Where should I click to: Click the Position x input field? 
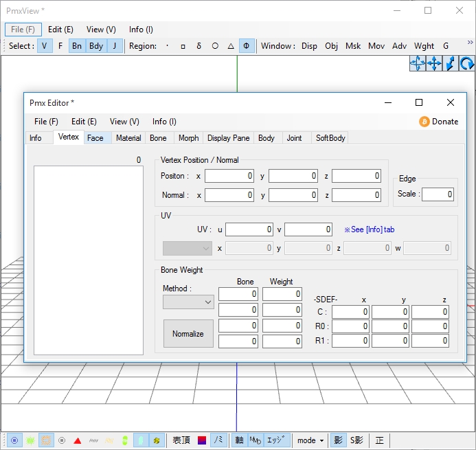[x=229, y=176]
